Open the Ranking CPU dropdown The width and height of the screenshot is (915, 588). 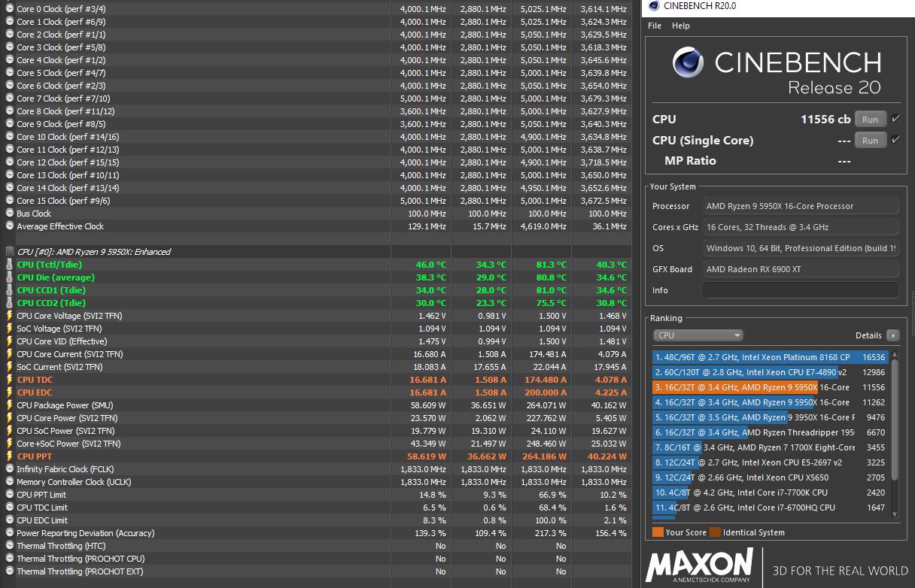click(698, 335)
